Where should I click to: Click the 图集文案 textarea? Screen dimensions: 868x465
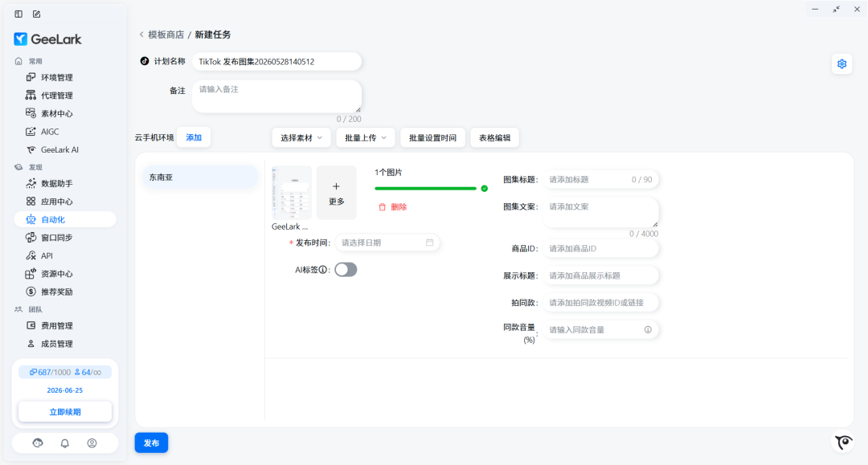pyautogui.click(x=600, y=213)
